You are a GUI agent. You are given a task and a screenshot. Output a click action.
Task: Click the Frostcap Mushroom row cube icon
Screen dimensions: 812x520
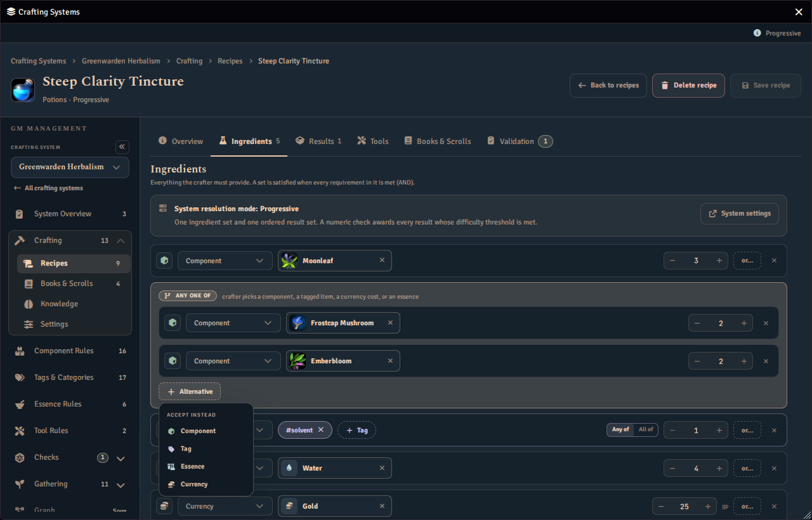[173, 323]
